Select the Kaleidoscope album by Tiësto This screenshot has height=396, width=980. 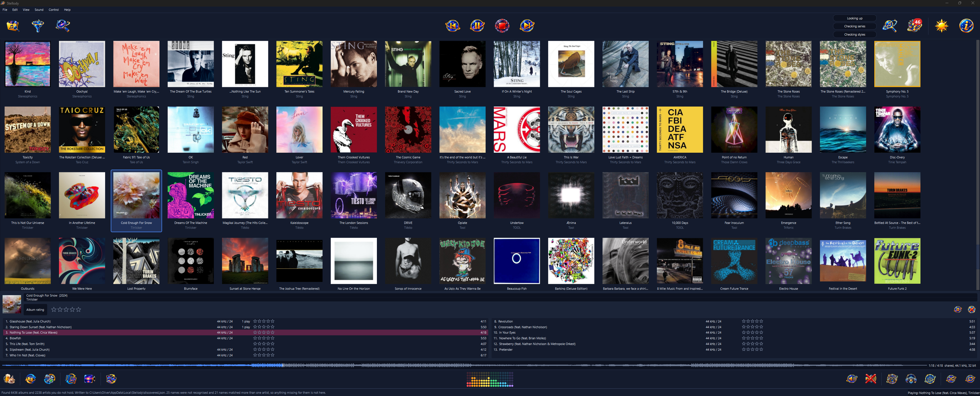click(x=299, y=201)
